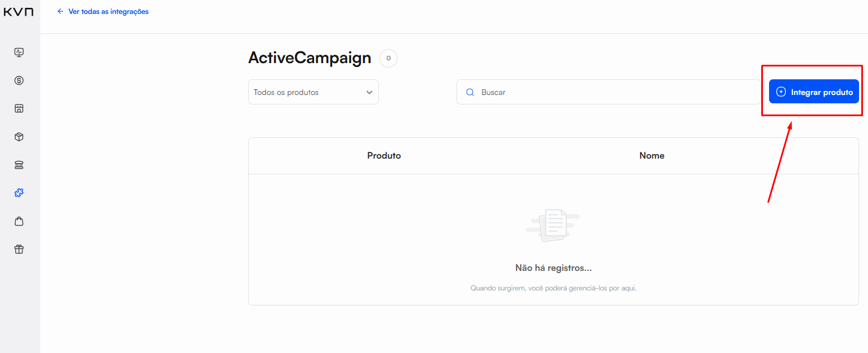
Task: Open the products box icon
Action: 19,137
